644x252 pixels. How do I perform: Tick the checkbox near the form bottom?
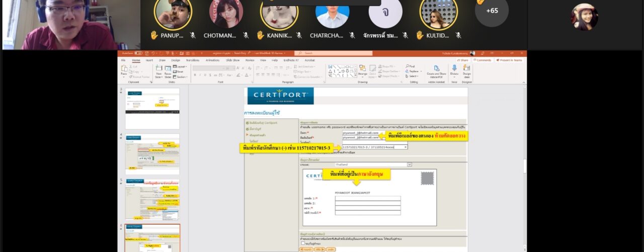(x=303, y=243)
